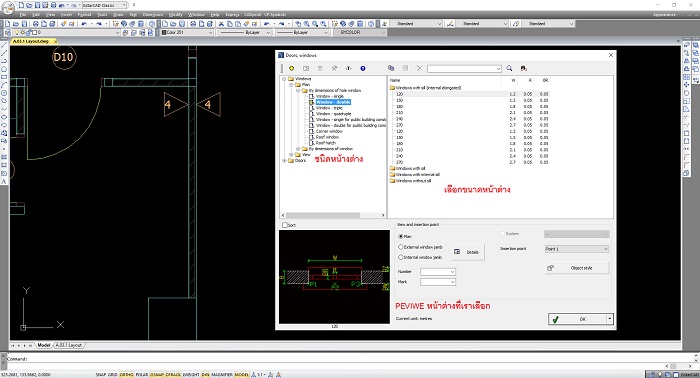Click the Cut scissors icon in second toolbar

(x=221, y=24)
